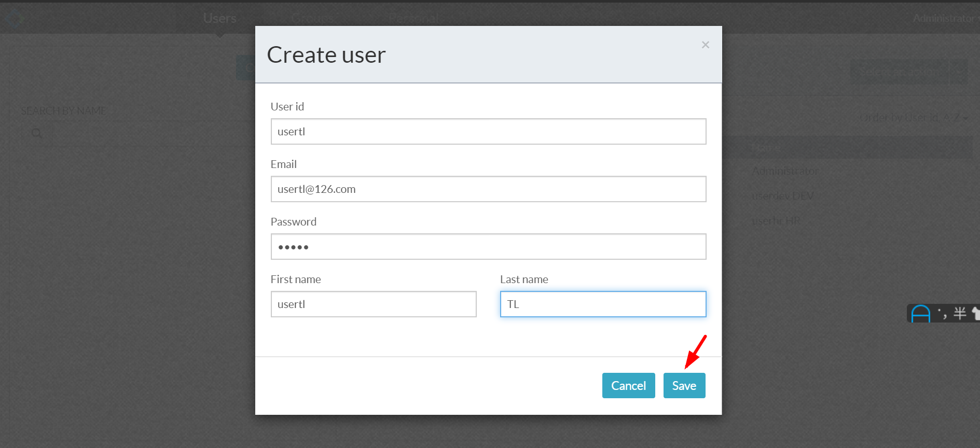Close the Create user dialog with X
Viewport: 980px width, 448px height.
705,45
